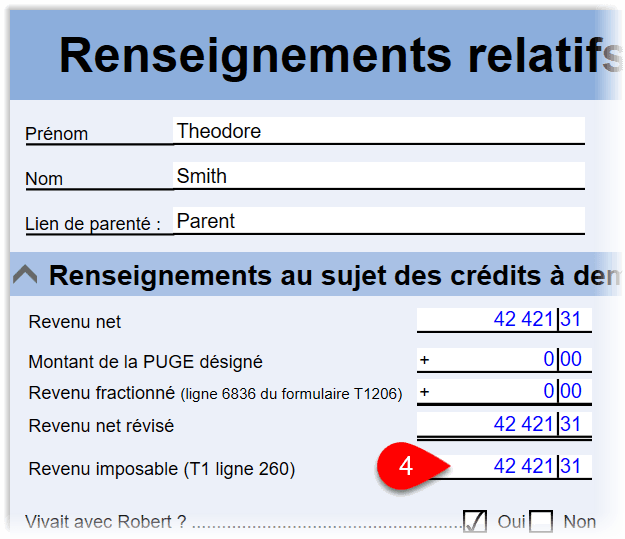
Task: Select the Revenu fractionné dollar amount field
Action: 487,392
